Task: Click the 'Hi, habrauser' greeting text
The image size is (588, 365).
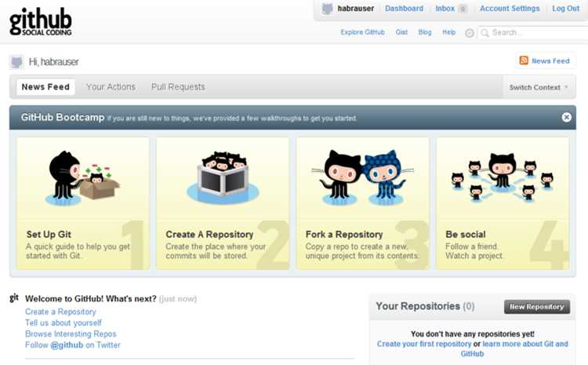Action: [x=53, y=61]
